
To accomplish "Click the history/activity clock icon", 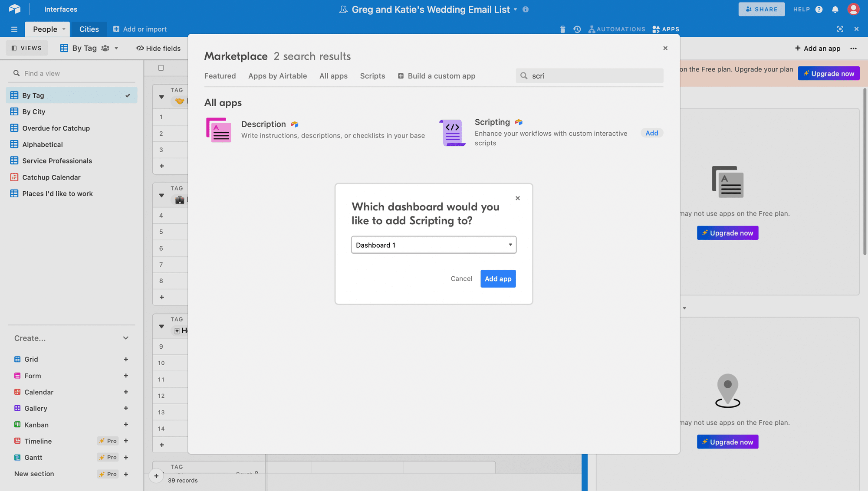I will [x=577, y=29].
